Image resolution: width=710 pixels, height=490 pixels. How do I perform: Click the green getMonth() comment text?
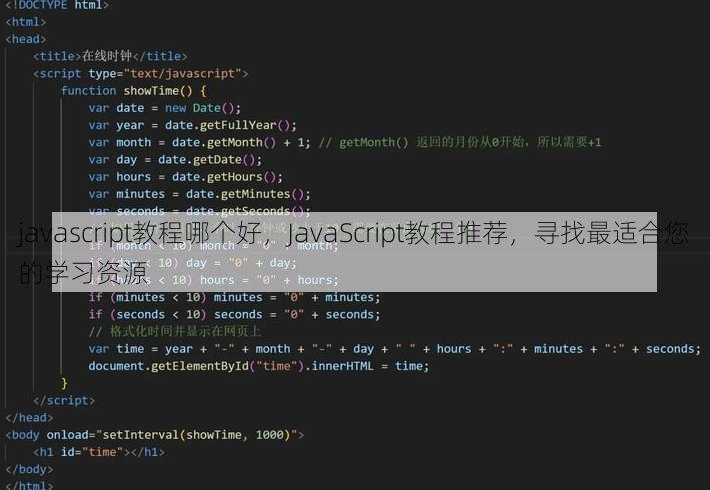click(x=460, y=142)
